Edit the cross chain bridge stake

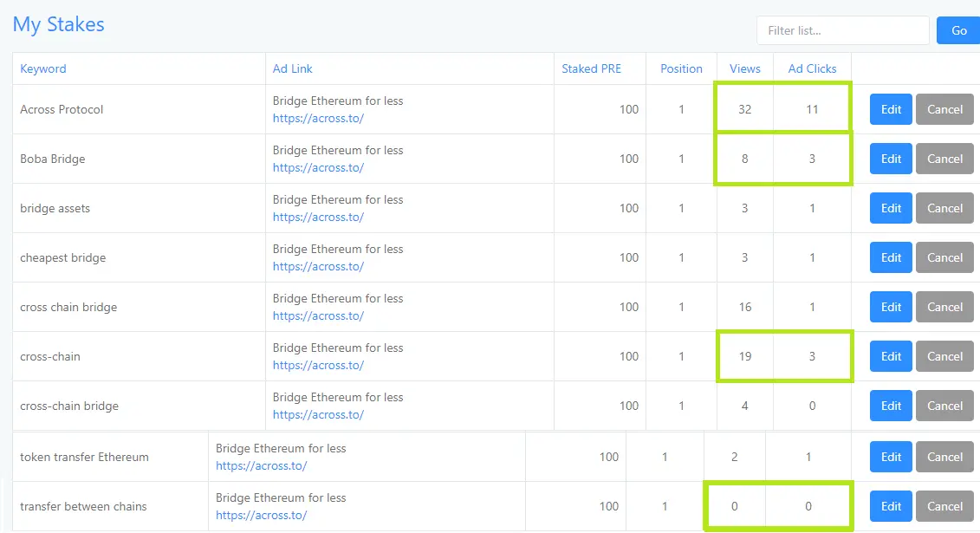(x=891, y=307)
